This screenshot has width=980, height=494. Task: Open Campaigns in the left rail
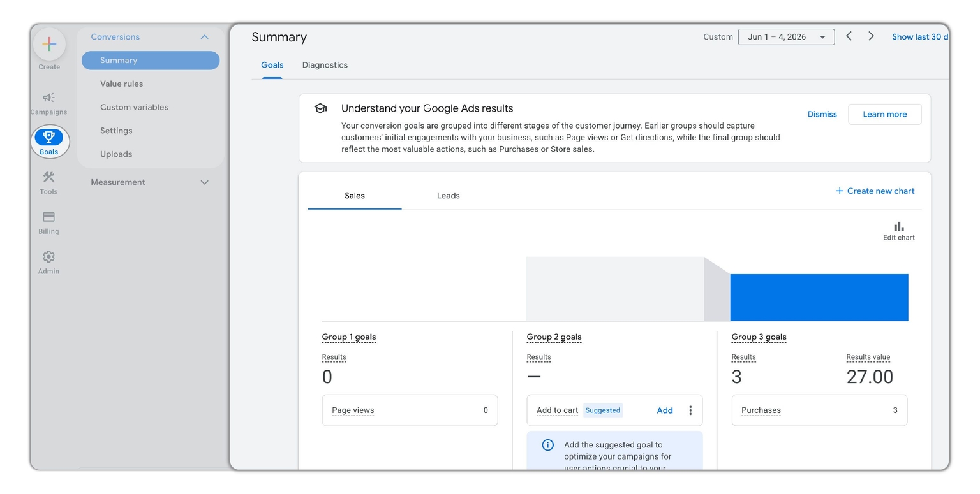click(48, 103)
